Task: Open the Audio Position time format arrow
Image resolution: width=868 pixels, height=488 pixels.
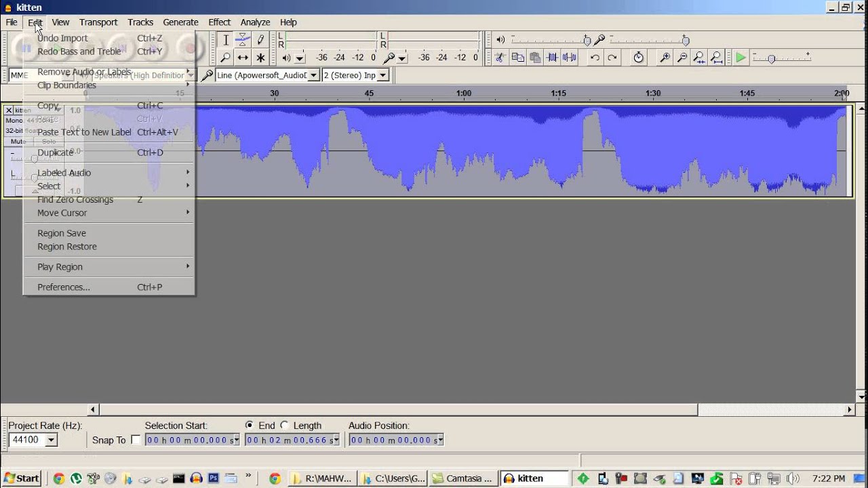Action: 440,441
